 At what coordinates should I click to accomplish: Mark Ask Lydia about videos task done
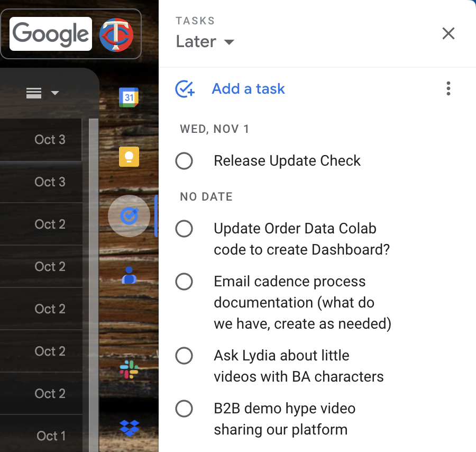click(x=184, y=356)
